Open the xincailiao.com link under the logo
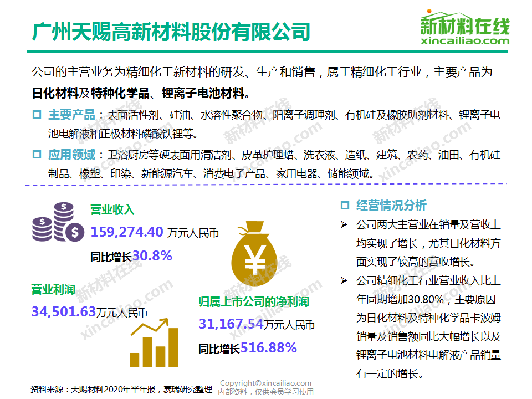This screenshot has width=532, height=399. (x=465, y=40)
